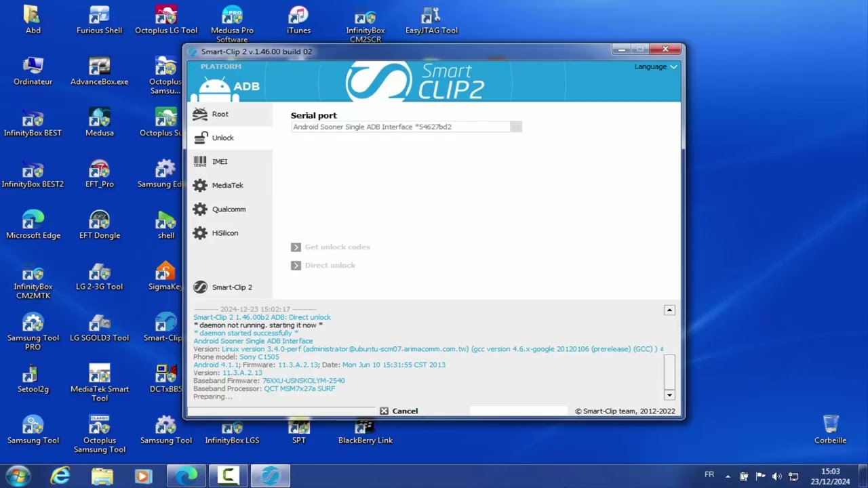Select the InfinityBox BEST desktop icon
Screen dimensions: 868x488
click(33, 122)
